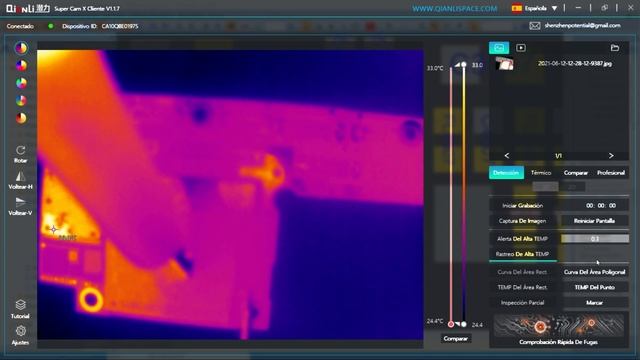Viewport: 640px width, 360px height.
Task: Click the Conectado status label
Action: (x=20, y=26)
